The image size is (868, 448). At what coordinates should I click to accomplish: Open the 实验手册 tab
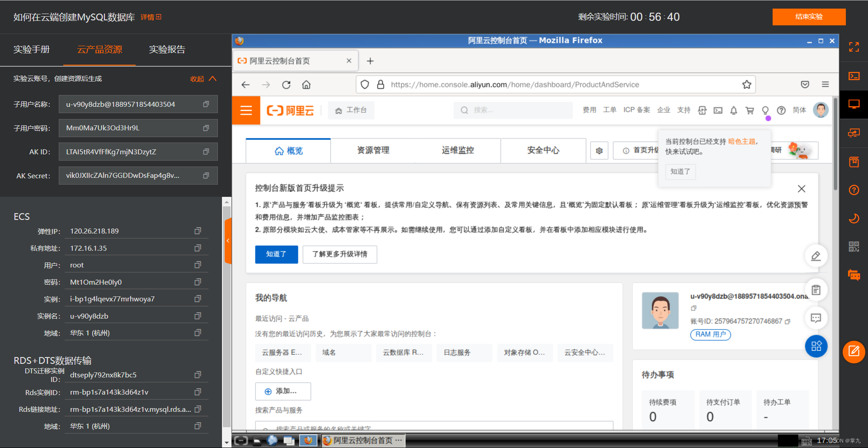click(x=32, y=49)
